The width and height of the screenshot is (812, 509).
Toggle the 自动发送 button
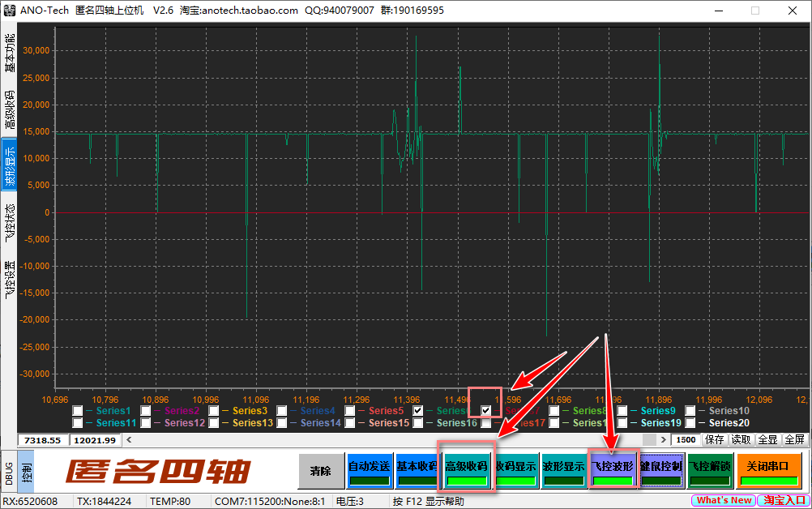click(x=370, y=471)
